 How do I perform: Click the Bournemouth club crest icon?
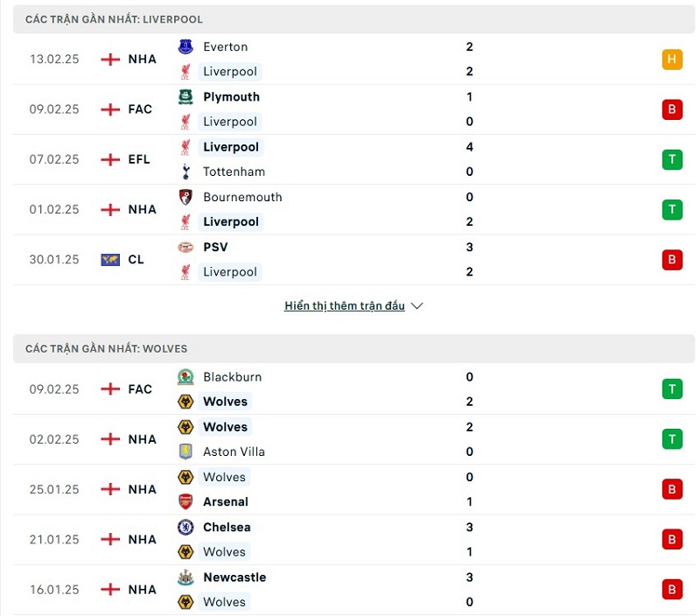pos(185,197)
